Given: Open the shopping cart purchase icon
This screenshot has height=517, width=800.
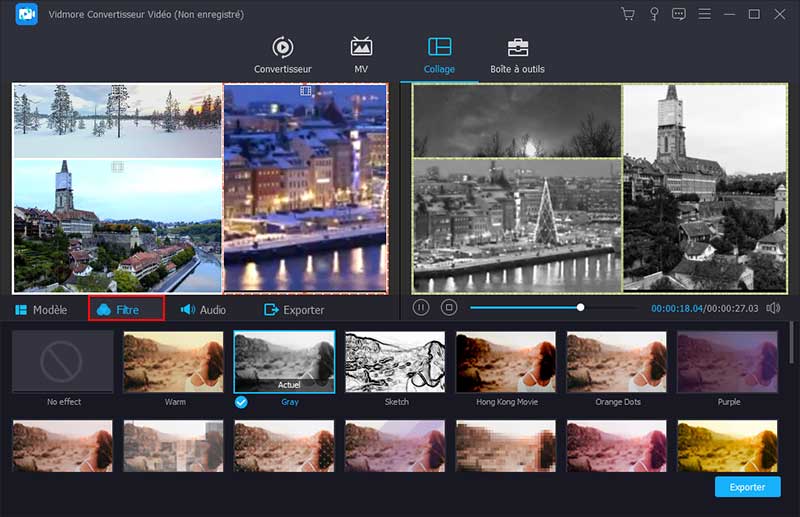Looking at the screenshot, I should [x=628, y=14].
